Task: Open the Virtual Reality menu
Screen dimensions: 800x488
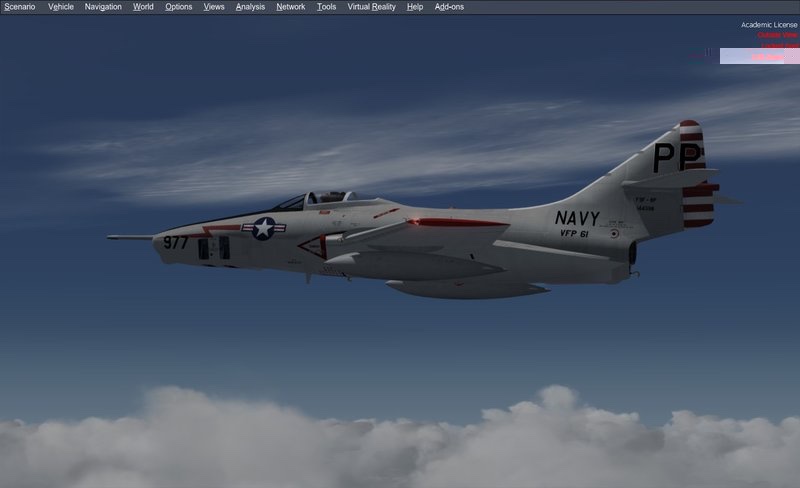Action: tap(371, 7)
